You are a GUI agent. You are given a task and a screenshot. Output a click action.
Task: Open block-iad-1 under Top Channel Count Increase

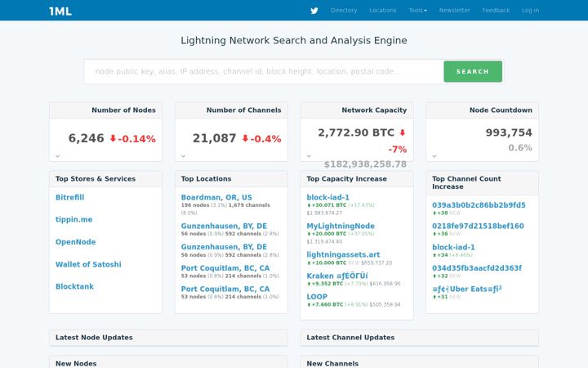click(453, 247)
